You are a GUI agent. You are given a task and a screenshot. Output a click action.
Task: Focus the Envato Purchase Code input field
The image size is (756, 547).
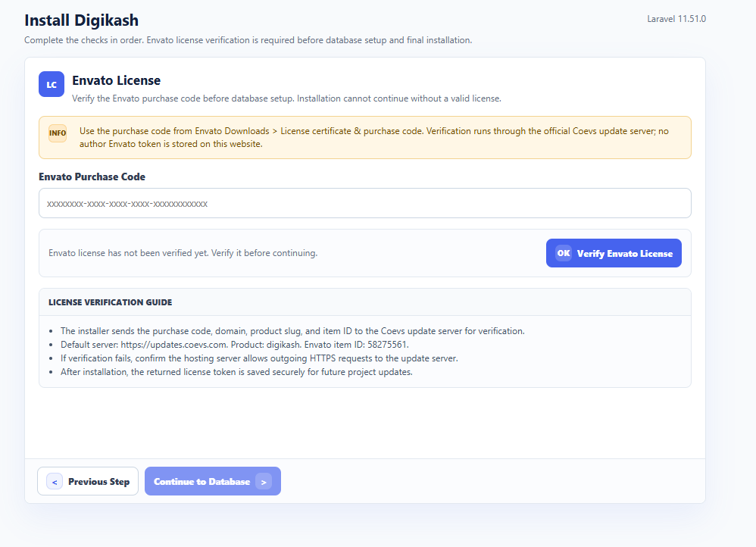365,203
